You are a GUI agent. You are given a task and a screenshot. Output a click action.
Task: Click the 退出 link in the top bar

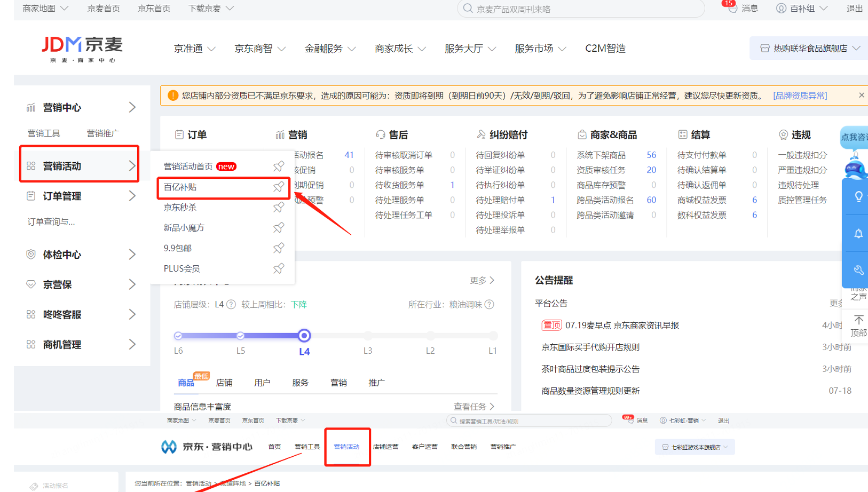(x=855, y=9)
